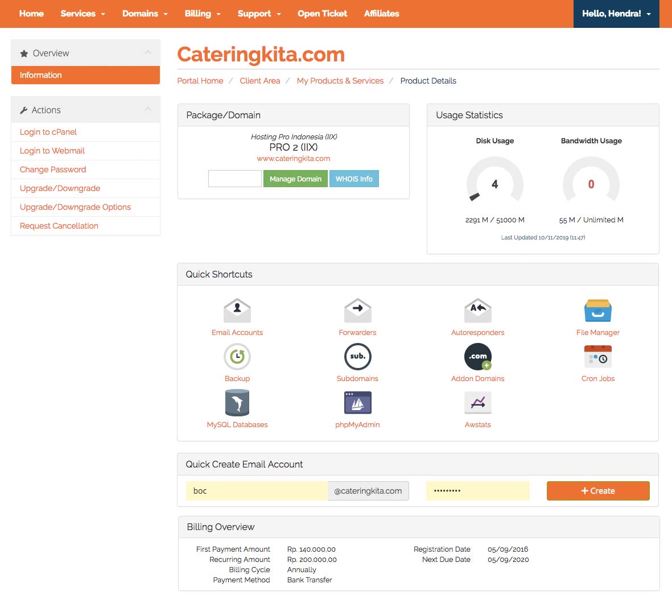Select Affiliates in navbar
Screen dimensions: 672x616
pyautogui.click(x=381, y=14)
